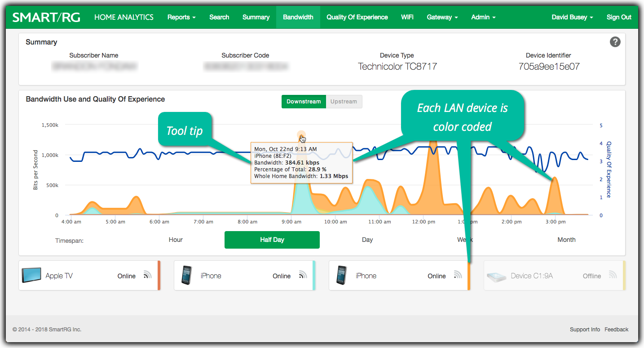The width and height of the screenshot is (644, 348).
Task: Click the orange iPhone device icon
Action: [341, 275]
